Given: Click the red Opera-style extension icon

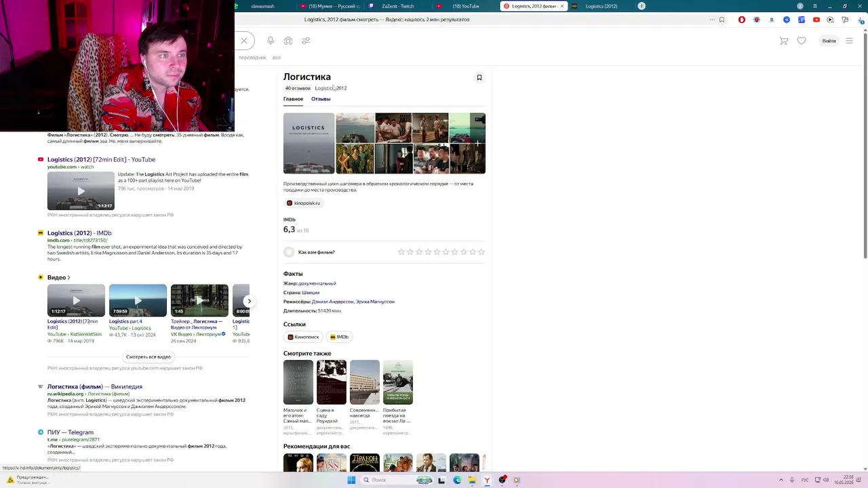Looking at the screenshot, I should click(x=742, y=20).
